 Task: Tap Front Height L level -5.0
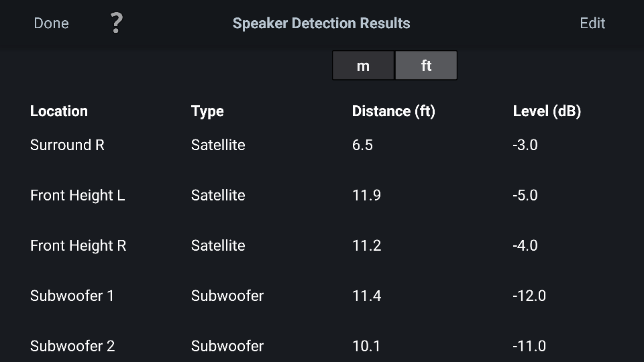point(525,195)
